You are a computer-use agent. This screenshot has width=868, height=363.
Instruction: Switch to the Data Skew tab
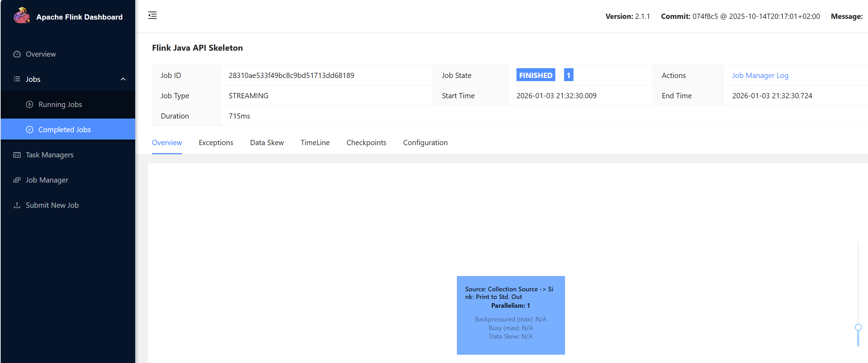[267, 143]
